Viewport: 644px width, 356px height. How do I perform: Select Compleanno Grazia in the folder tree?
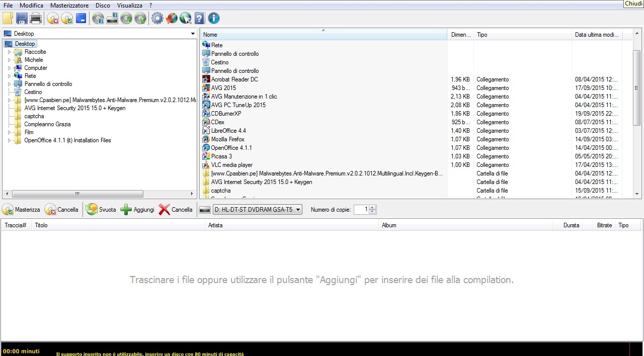[47, 124]
